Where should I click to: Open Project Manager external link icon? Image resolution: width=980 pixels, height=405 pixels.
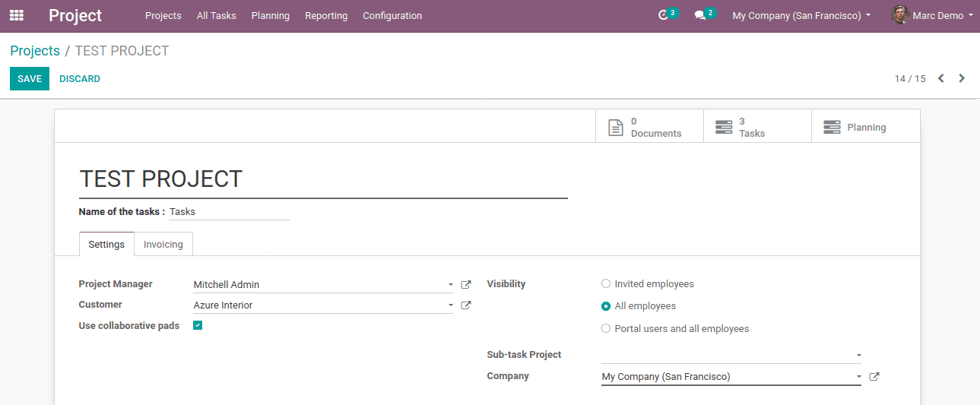(x=466, y=285)
